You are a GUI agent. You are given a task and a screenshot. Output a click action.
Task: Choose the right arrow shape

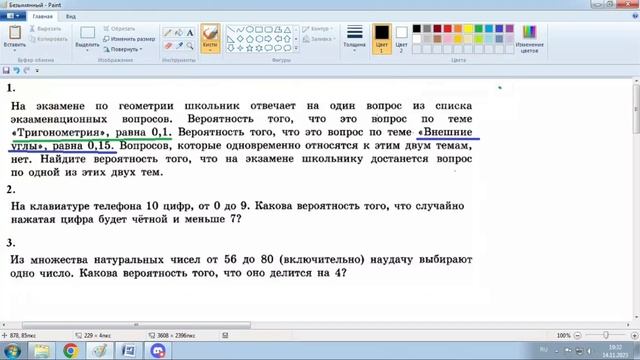[x=268, y=39]
